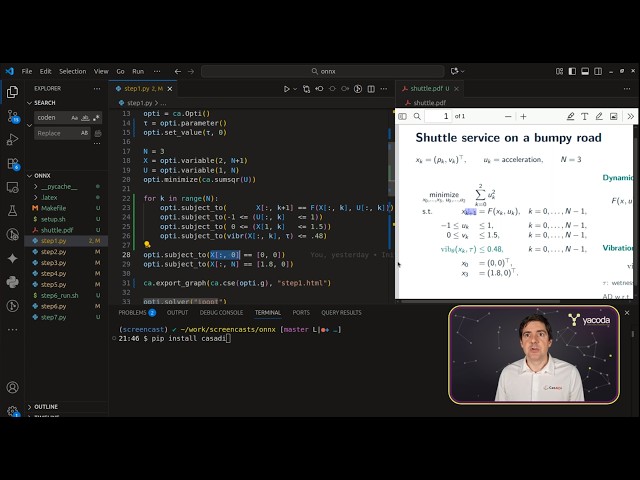This screenshot has width=640, height=480.
Task: Zoom out in the PDF viewer
Action: pos(508,116)
